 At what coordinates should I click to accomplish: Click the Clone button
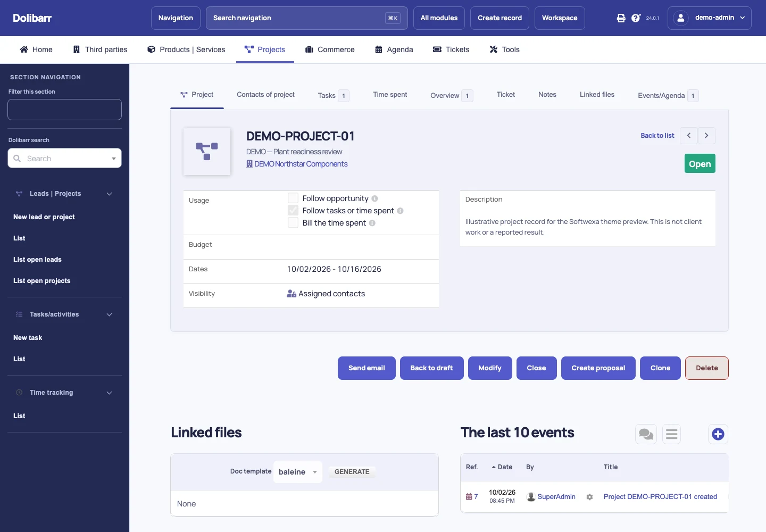660,368
